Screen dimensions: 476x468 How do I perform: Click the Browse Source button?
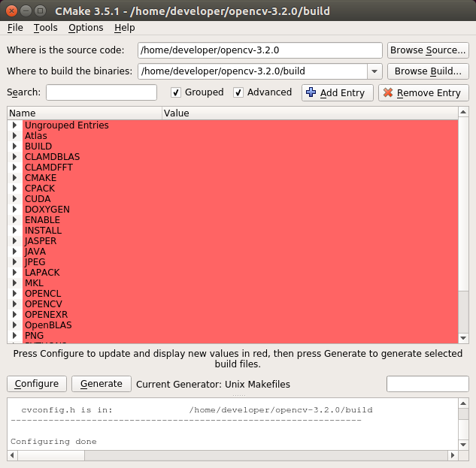tap(428, 50)
